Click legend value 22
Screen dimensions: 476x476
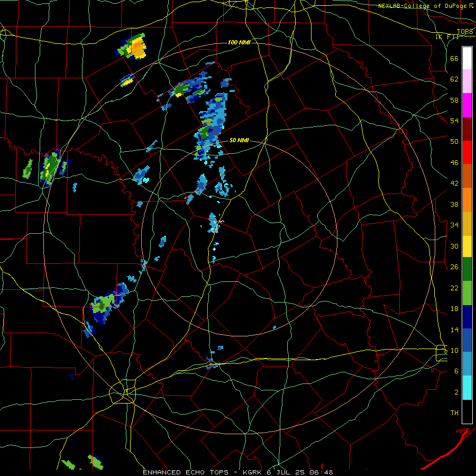[x=454, y=288]
